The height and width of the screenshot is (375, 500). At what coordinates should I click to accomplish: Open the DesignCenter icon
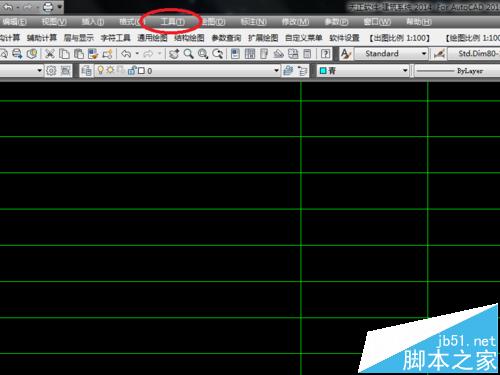pos(250,54)
